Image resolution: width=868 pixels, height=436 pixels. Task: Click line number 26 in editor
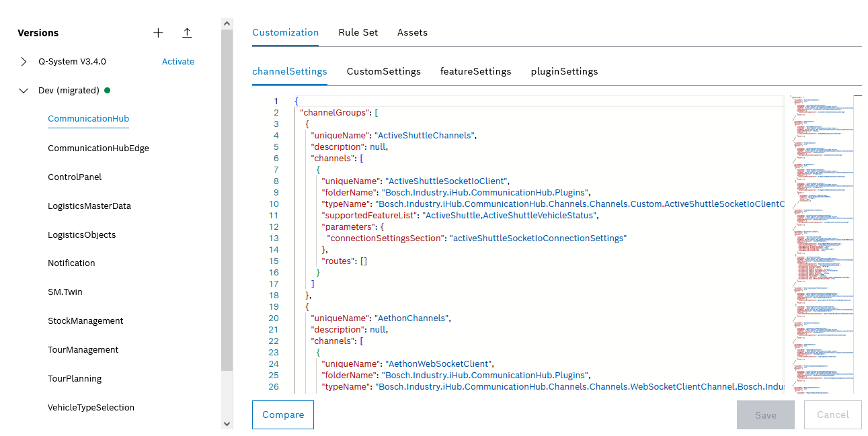click(274, 387)
